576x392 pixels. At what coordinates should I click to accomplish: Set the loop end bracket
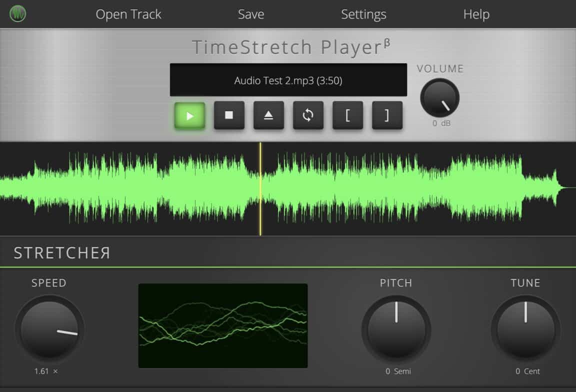coord(387,115)
